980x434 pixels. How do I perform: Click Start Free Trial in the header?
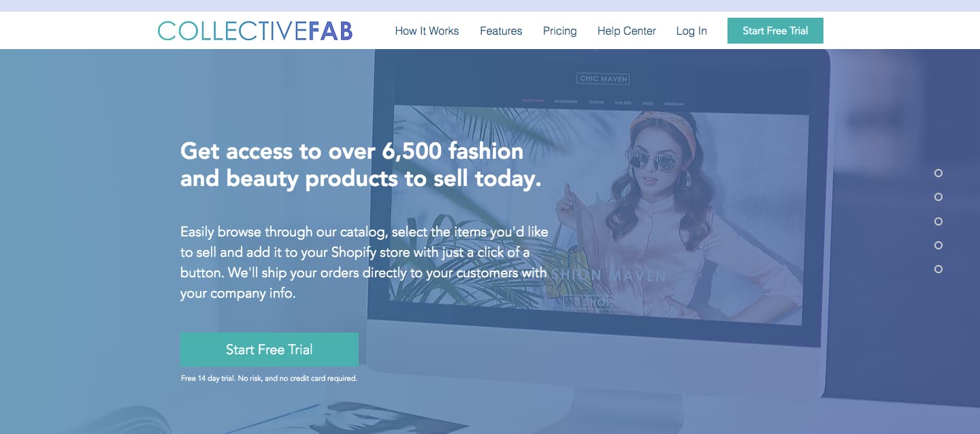pos(775,31)
